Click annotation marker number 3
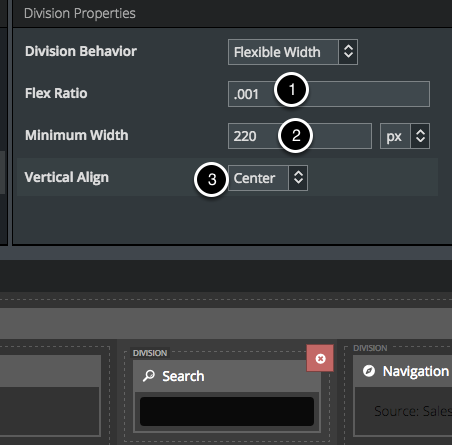The height and width of the screenshot is (445, 452). click(x=212, y=179)
